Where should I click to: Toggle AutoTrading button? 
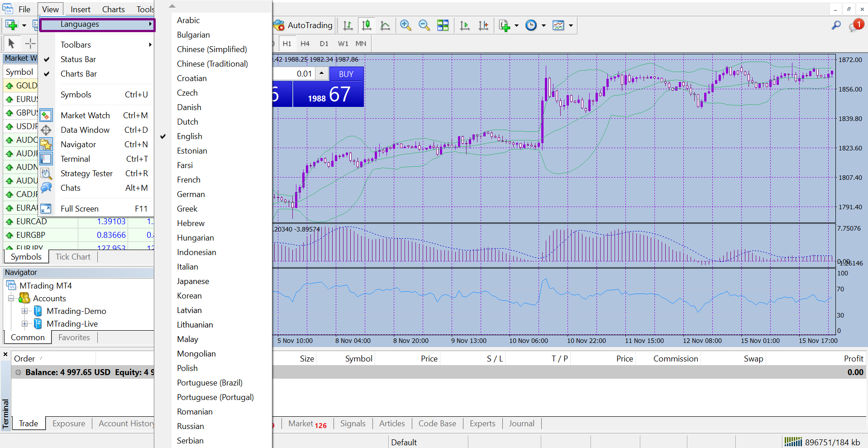pyautogui.click(x=303, y=25)
